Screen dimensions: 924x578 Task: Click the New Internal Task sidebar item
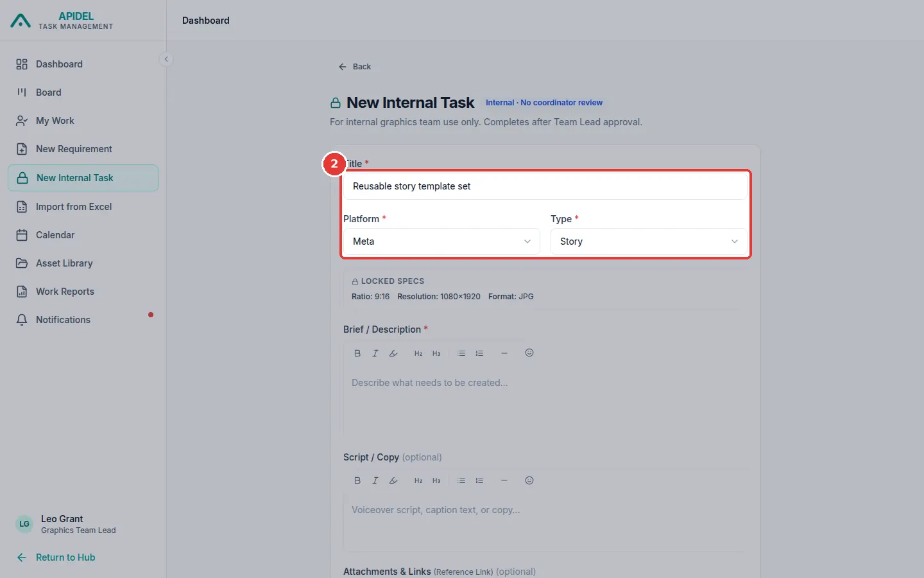pyautogui.click(x=83, y=178)
